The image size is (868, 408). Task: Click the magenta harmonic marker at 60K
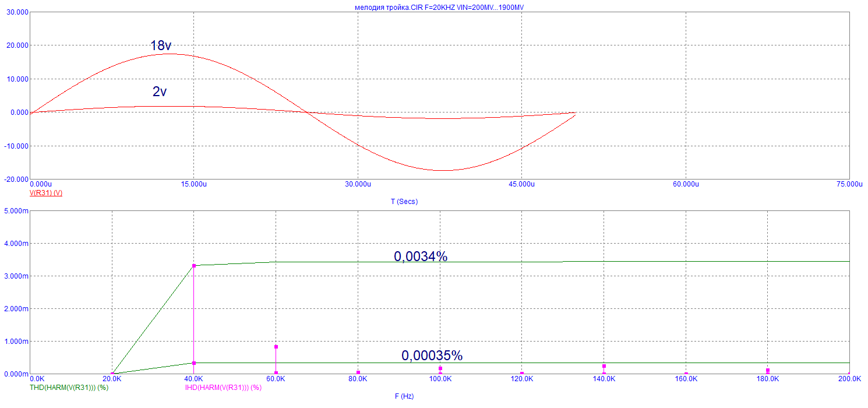pos(276,347)
